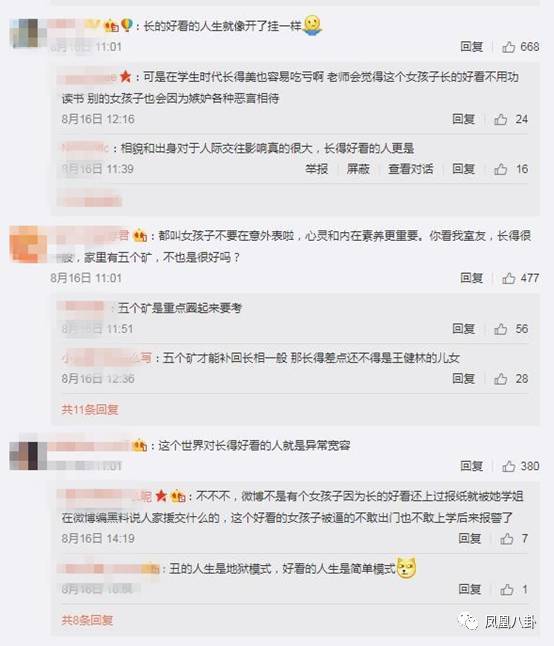Like the 简单模式 reply with 1 like
This screenshot has width=554, height=646.
point(507,590)
